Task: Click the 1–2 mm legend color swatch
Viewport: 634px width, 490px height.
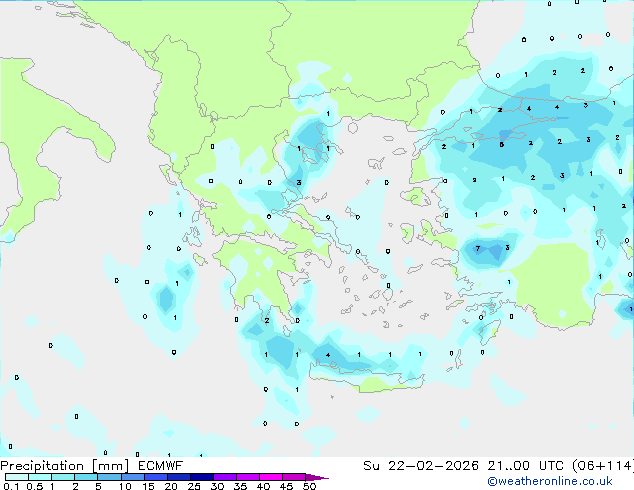Action: coord(63,477)
